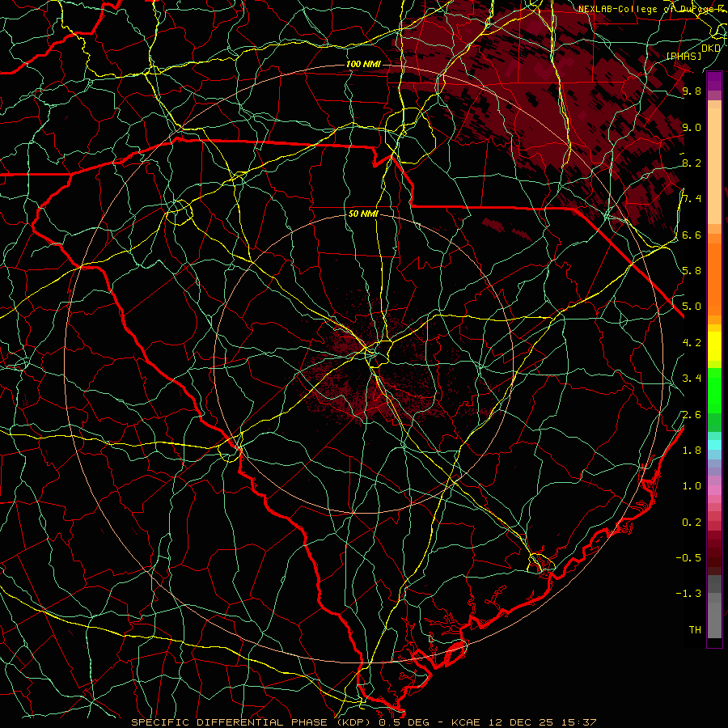Click the 9.8 value on the color scale
This screenshot has width=728, height=728.
pyautogui.click(x=692, y=91)
